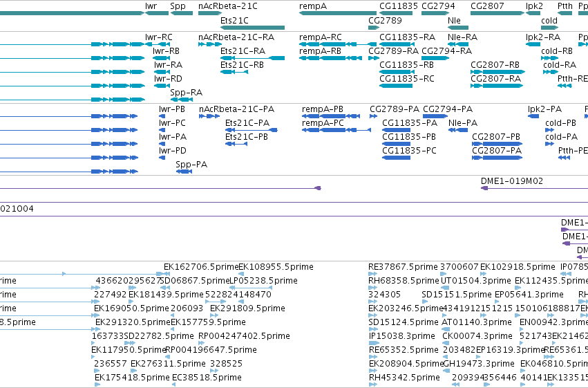
Task: Select the Ptth gene glyph
Action: 565,13
